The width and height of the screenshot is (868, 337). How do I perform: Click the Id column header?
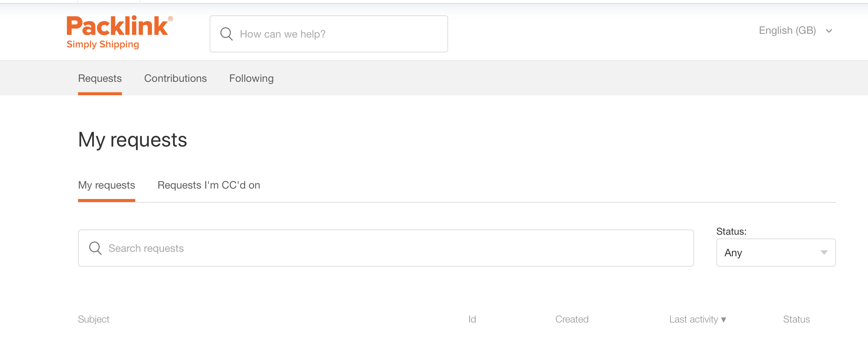point(472,320)
